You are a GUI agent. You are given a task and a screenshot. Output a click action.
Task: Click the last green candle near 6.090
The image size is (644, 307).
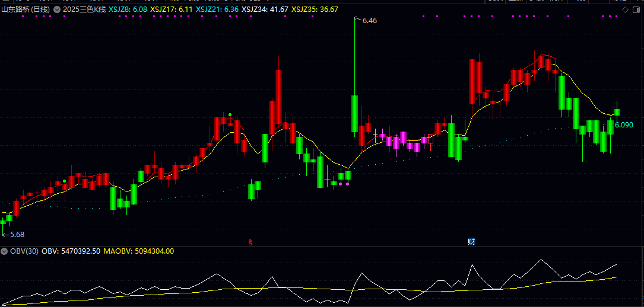coord(617,112)
